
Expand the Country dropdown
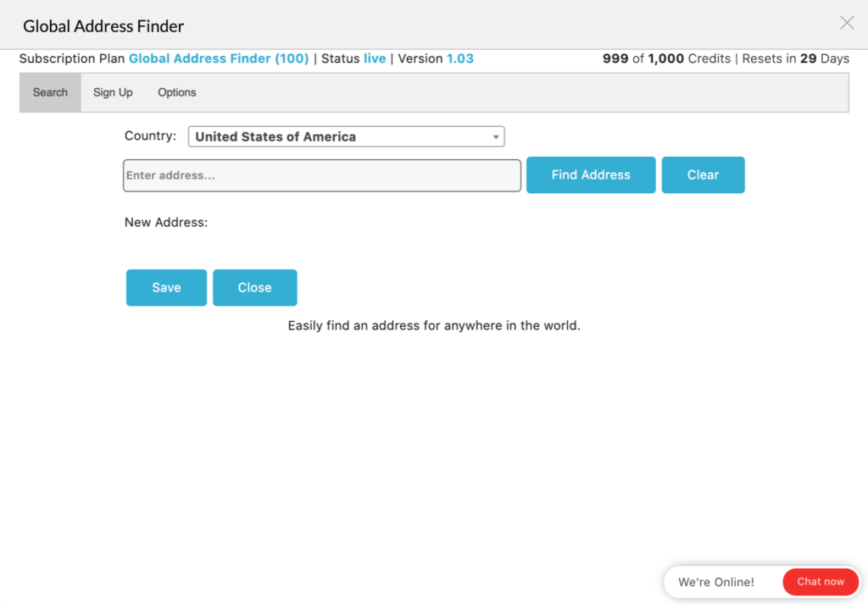pyautogui.click(x=346, y=136)
